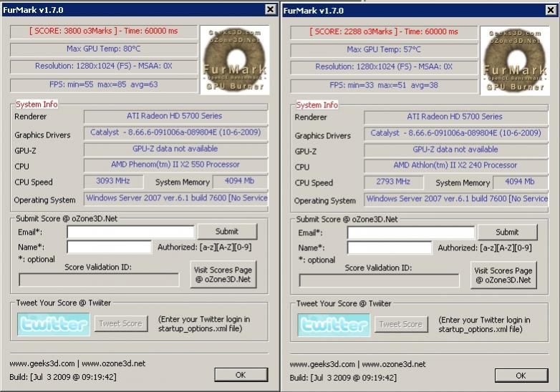
Task: Click Catalyst driver version in left window
Action: pos(175,132)
